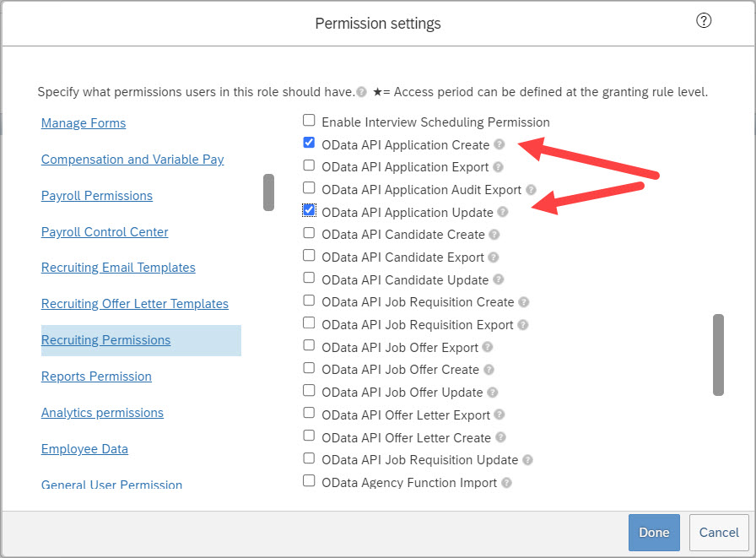Check OData API Candidate Export
Screen dimensions: 756x558
click(309, 255)
